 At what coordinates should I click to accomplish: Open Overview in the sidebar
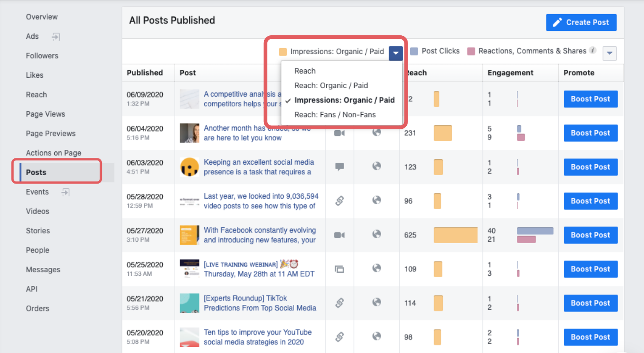point(42,17)
